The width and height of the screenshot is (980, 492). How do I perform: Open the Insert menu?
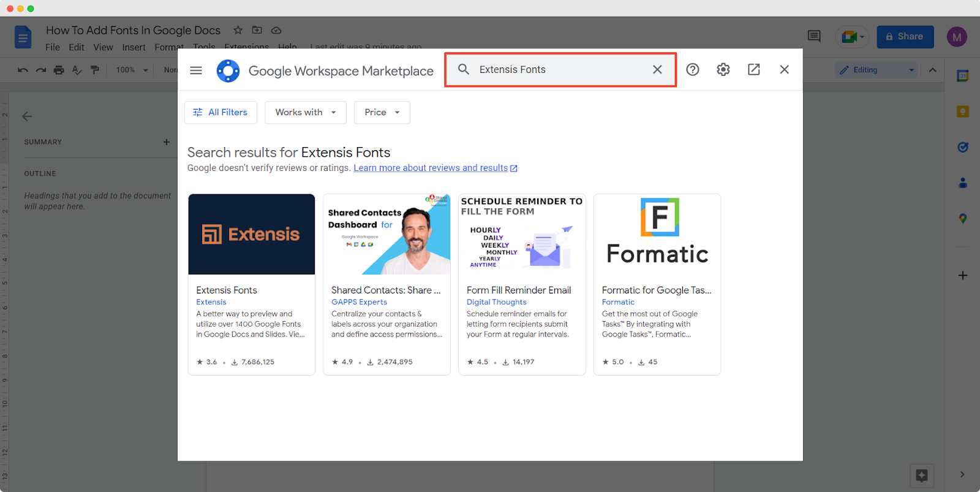134,47
